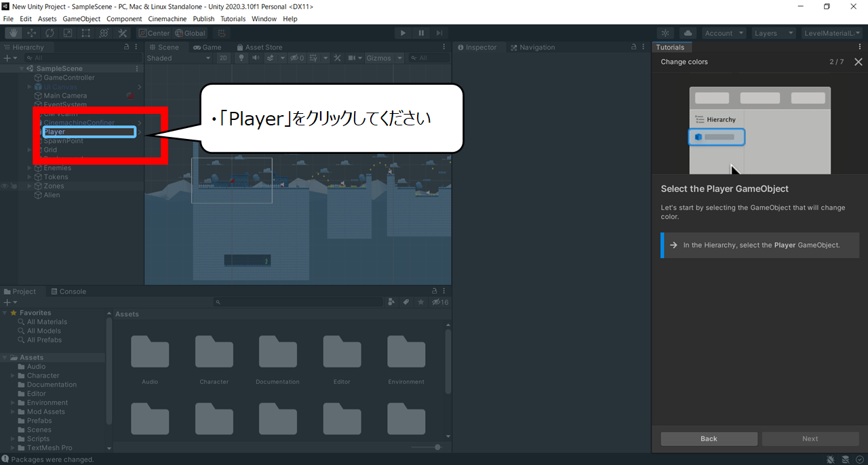Click the grid snapping icon
Viewport: 868px width, 465px height.
coord(222,33)
